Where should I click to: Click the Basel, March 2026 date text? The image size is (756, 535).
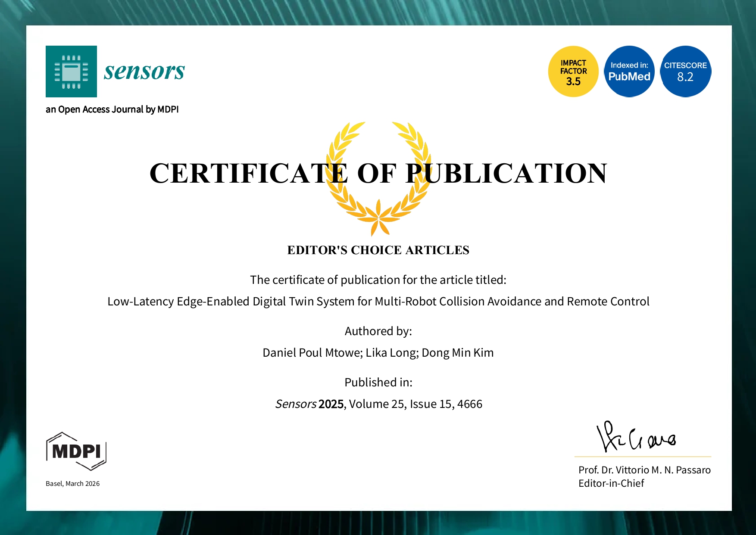click(x=72, y=483)
